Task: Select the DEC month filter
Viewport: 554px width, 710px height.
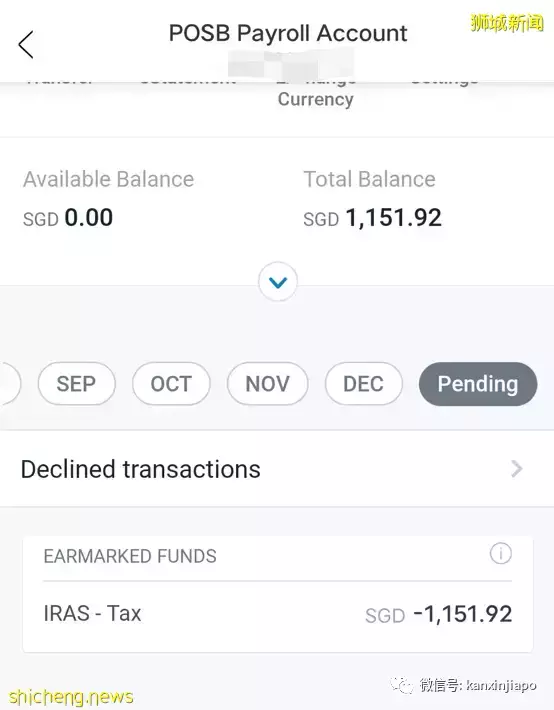Action: pyautogui.click(x=363, y=384)
